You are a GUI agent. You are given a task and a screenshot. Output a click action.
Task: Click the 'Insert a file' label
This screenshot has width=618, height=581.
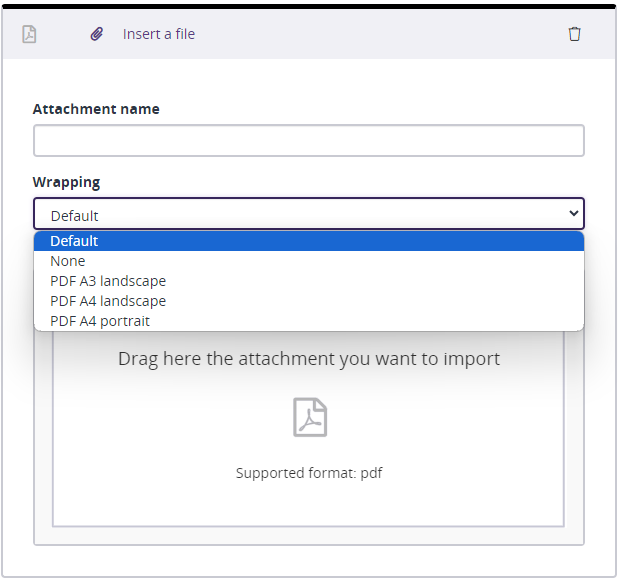point(159,34)
